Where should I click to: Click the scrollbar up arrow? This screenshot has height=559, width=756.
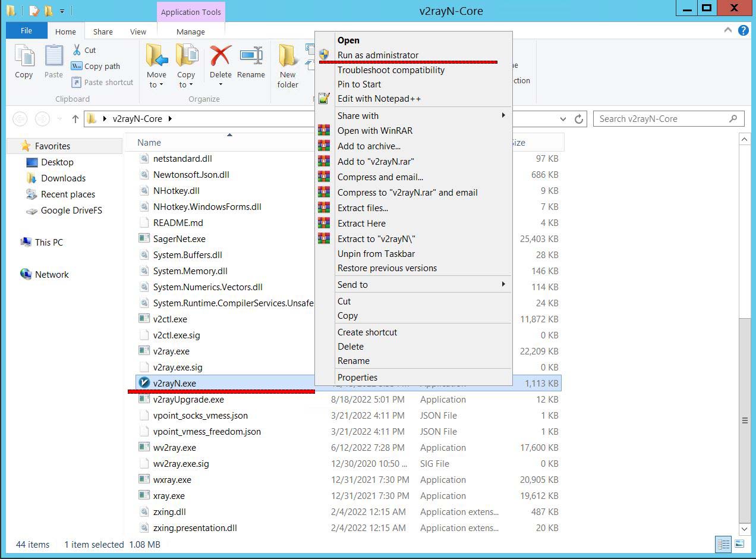[745, 139]
